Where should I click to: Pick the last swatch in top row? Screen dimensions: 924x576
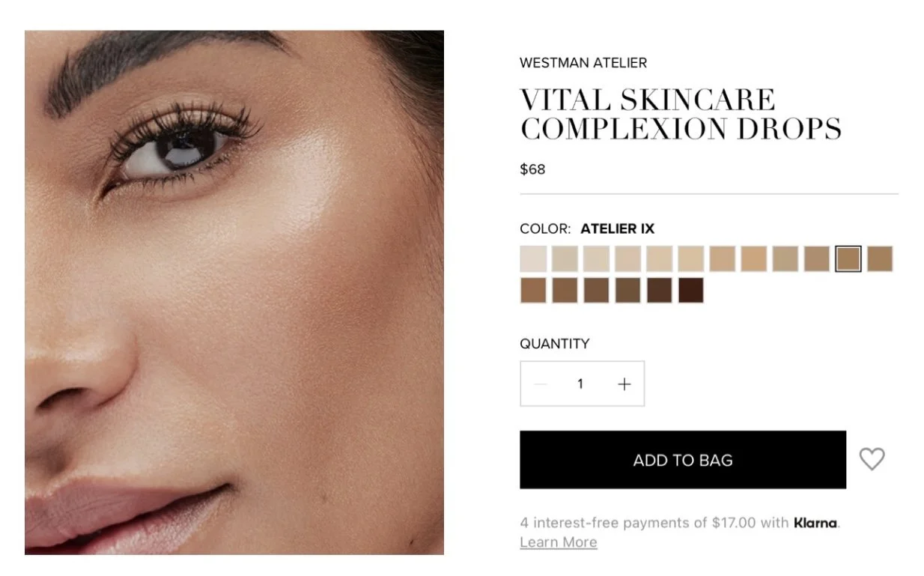(x=880, y=259)
